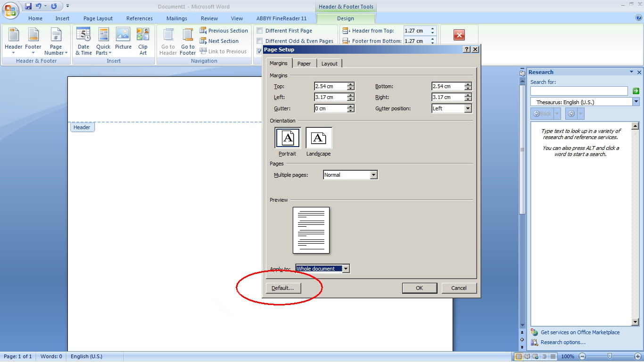Enable Different Odd & Even Pages checkbox
Image resolution: width=644 pixels, height=362 pixels.
pos(259,41)
